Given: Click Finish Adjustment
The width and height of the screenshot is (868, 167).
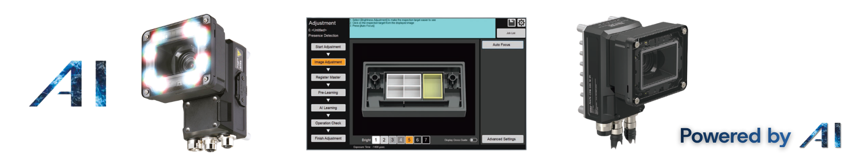Looking at the screenshot, I should point(328,138).
